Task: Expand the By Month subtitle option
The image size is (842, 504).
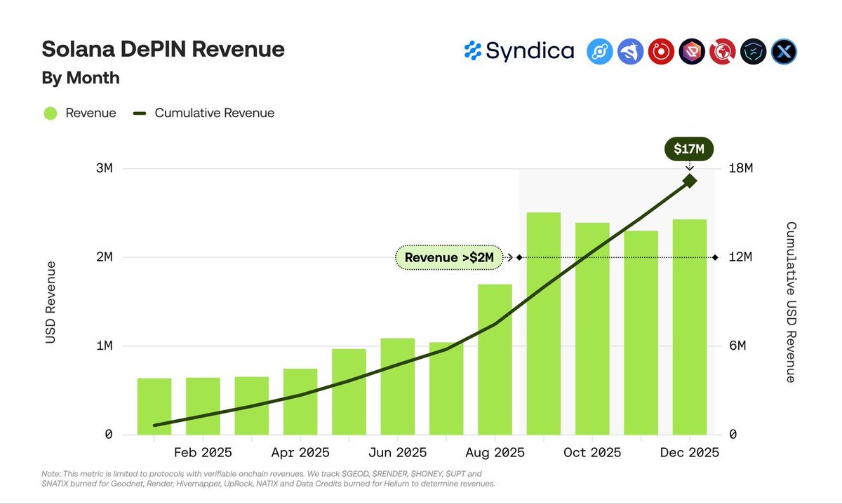Action: click(79, 78)
